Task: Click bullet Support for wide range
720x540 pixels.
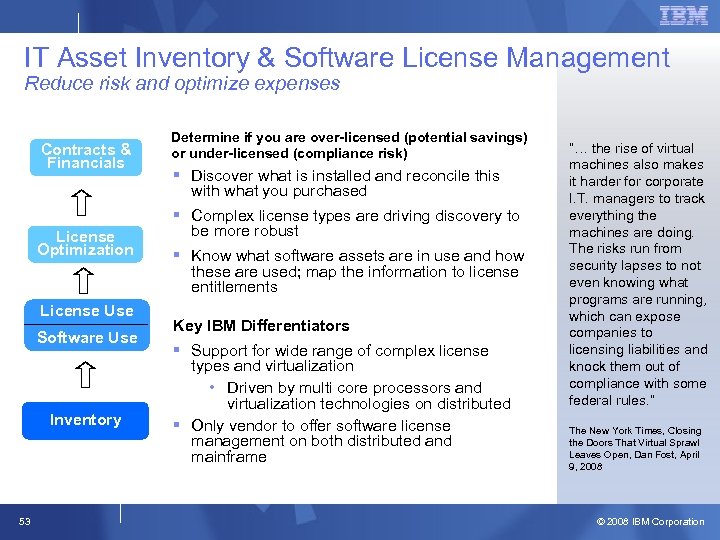Action: coord(339,358)
